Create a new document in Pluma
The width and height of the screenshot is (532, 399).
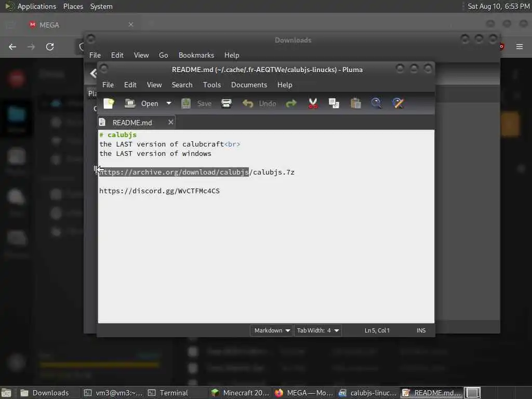[109, 103]
